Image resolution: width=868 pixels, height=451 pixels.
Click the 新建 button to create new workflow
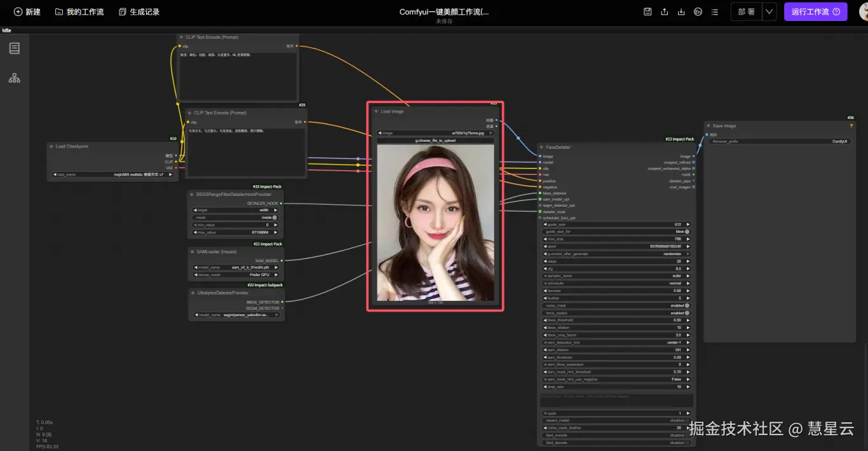tap(27, 11)
